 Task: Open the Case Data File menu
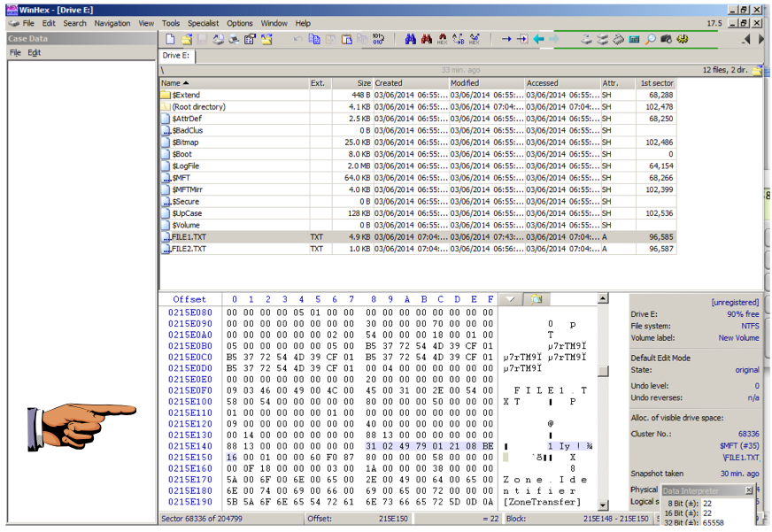[15, 53]
